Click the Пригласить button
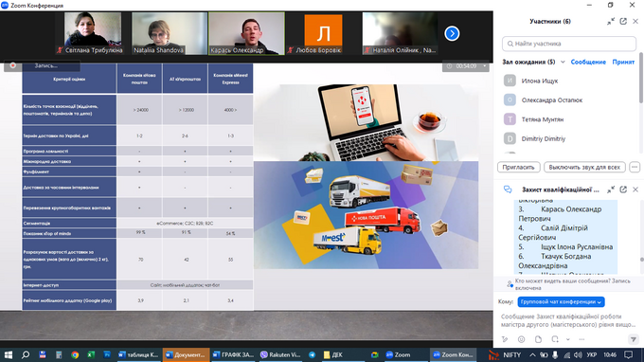Screen dimensions: 644x362 (x=518, y=167)
